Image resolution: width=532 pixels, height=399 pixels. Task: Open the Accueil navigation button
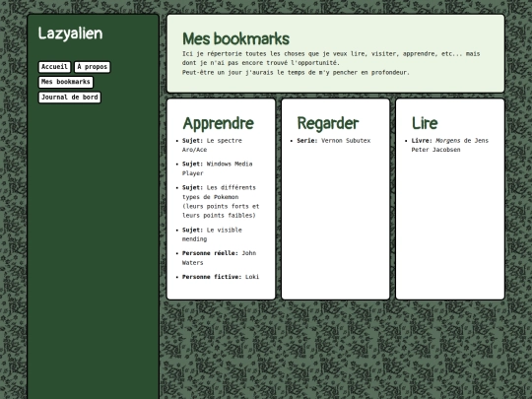(54, 67)
